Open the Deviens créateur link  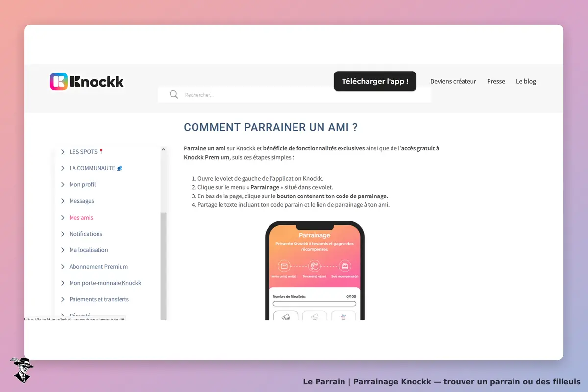[x=453, y=81]
